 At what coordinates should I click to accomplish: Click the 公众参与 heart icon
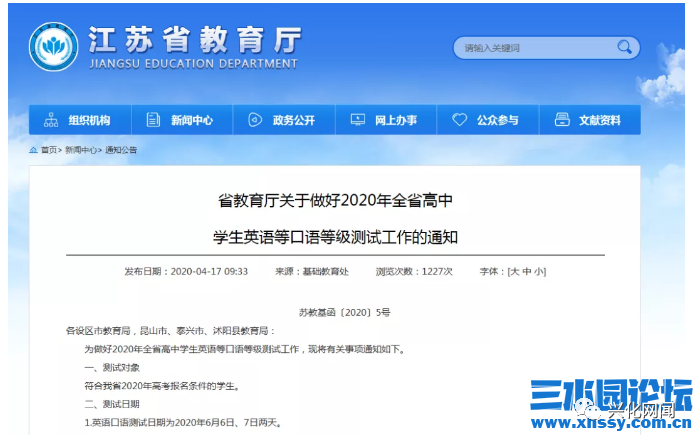point(459,120)
